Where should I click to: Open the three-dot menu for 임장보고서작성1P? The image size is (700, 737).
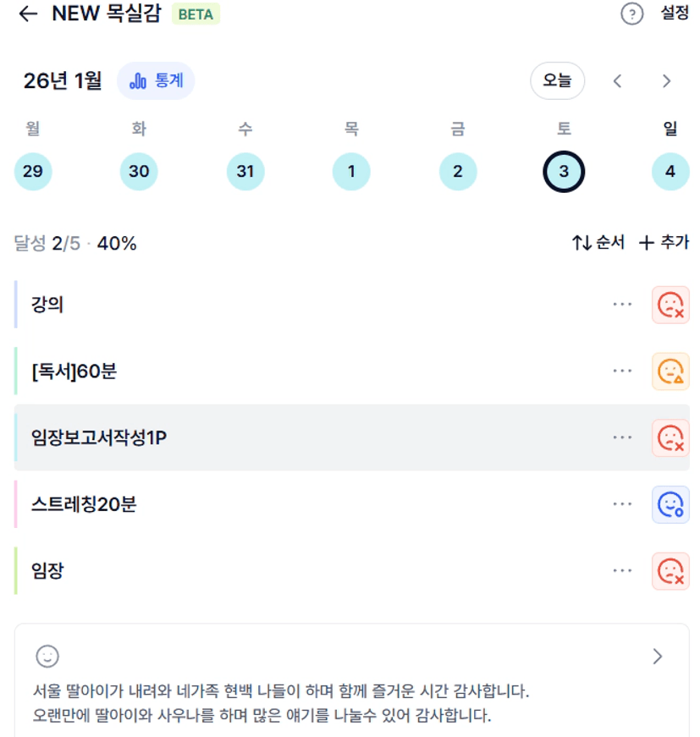622,437
